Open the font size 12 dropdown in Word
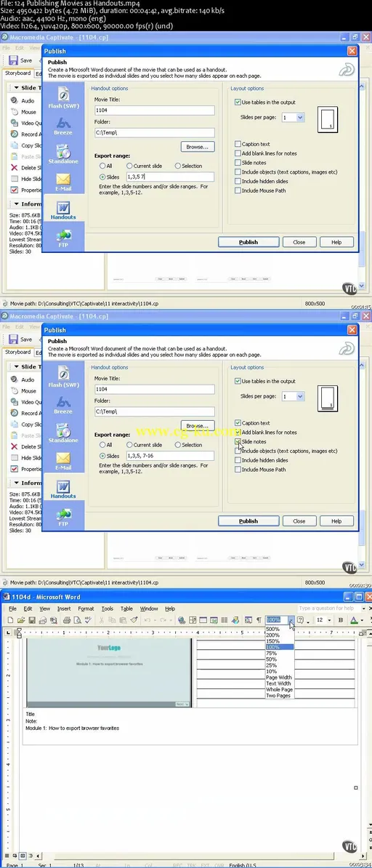The height and width of the screenshot is (868, 372). 329,620
